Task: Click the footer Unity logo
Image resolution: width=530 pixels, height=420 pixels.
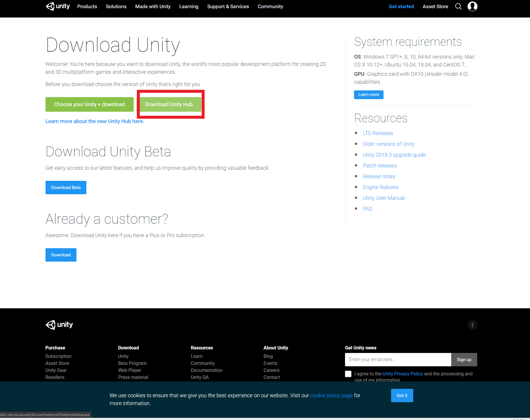Action: pos(59,325)
